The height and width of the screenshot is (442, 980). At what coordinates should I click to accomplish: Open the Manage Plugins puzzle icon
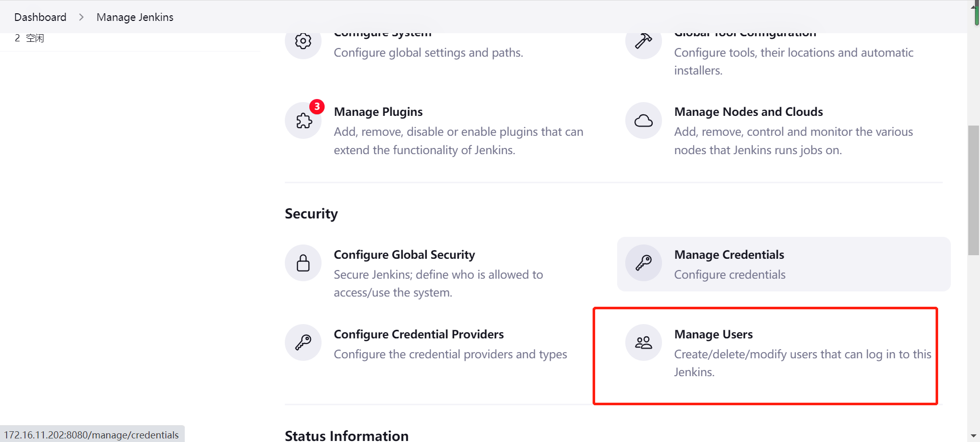coord(303,121)
